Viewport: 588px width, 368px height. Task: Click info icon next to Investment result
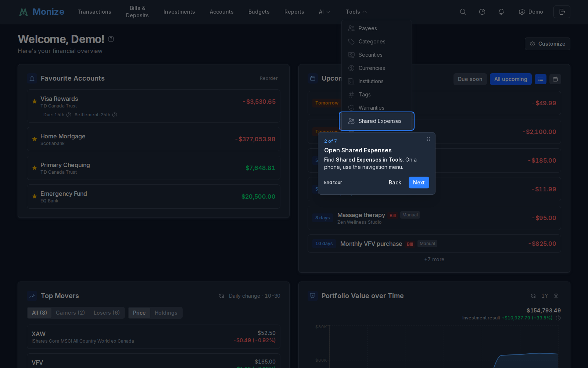click(x=558, y=318)
